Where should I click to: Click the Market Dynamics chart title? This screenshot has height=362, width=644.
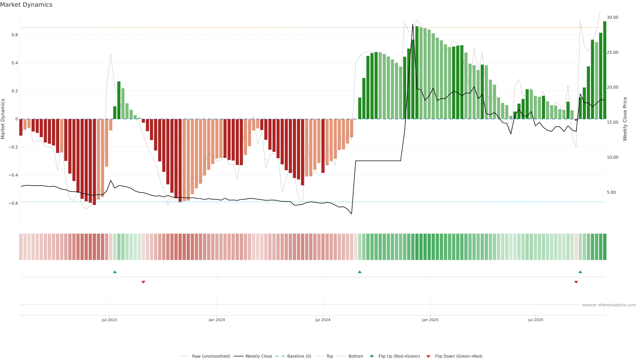[x=26, y=5]
